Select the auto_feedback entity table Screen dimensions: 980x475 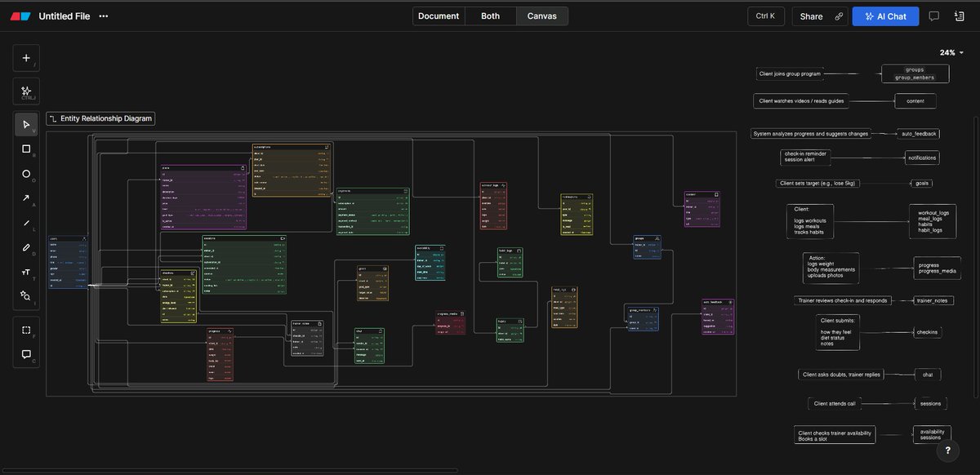pyautogui.click(x=719, y=317)
